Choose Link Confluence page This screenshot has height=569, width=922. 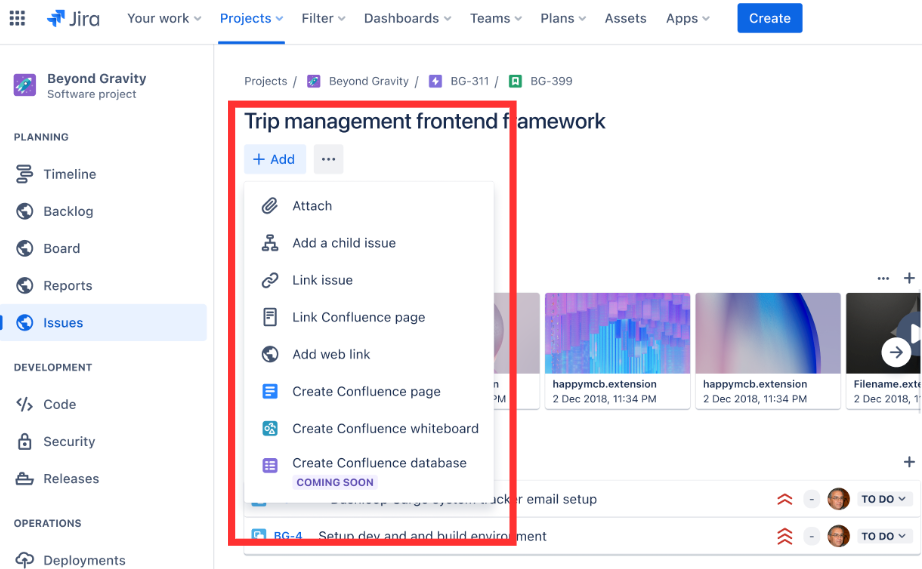(369, 317)
